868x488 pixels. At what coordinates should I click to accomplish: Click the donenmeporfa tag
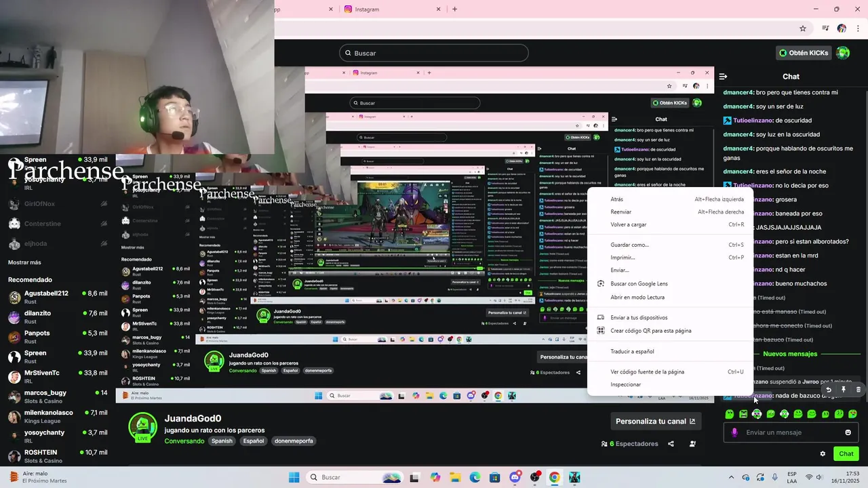[x=294, y=441]
